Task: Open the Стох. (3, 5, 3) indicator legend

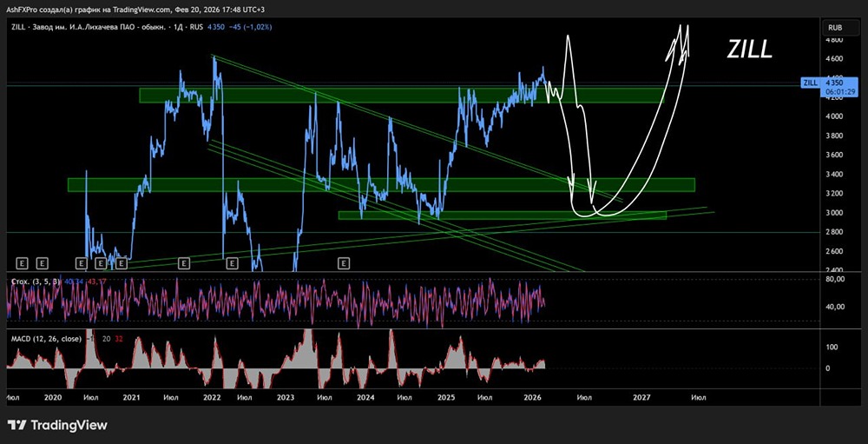Action: (x=36, y=282)
